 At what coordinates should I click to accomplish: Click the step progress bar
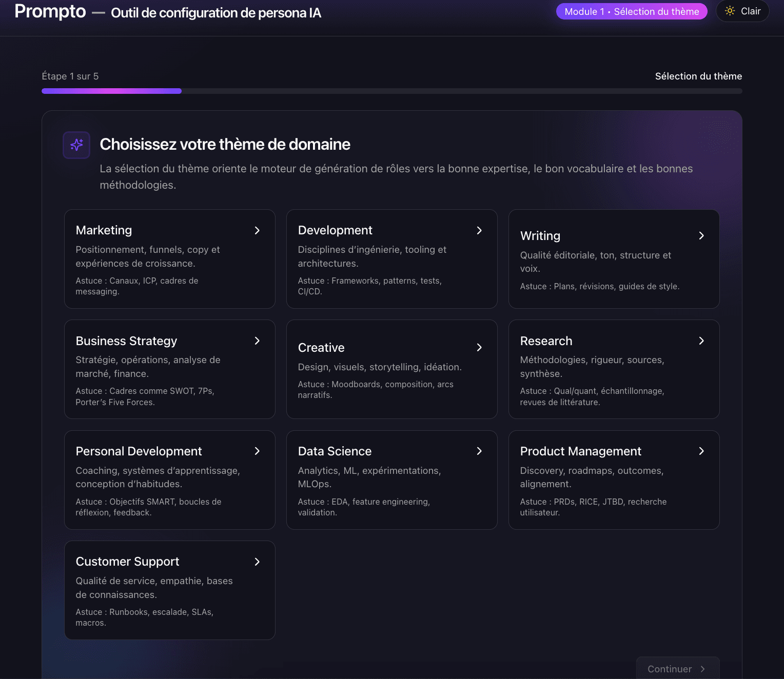click(392, 91)
